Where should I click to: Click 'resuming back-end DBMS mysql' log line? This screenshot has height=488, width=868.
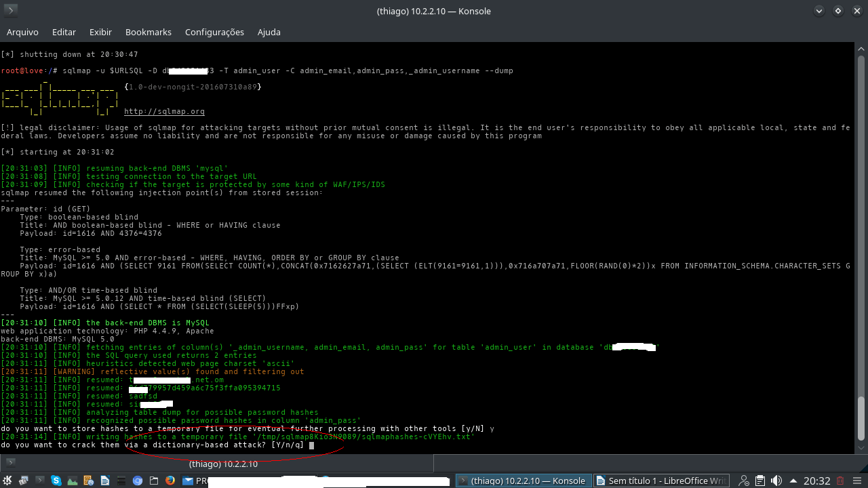115,168
